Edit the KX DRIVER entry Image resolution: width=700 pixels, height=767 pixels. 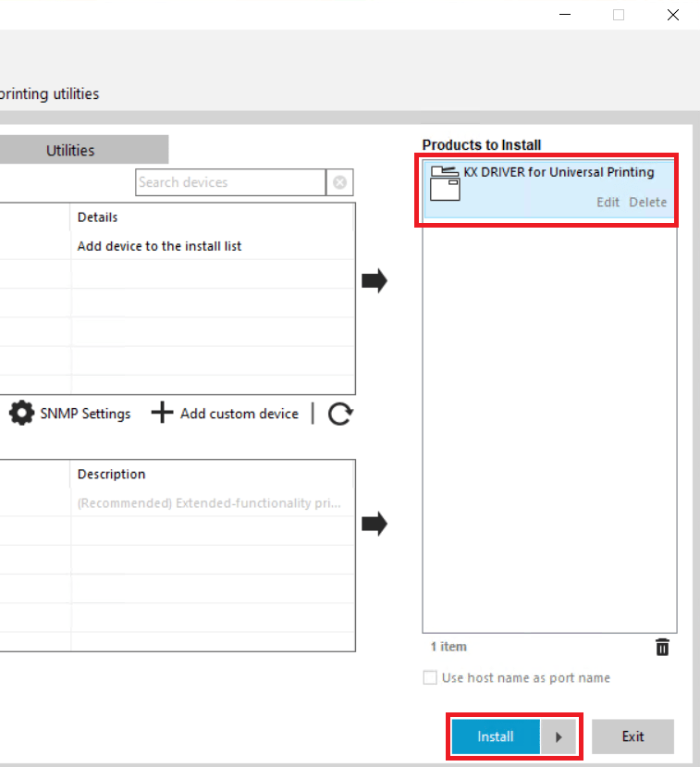click(x=608, y=202)
